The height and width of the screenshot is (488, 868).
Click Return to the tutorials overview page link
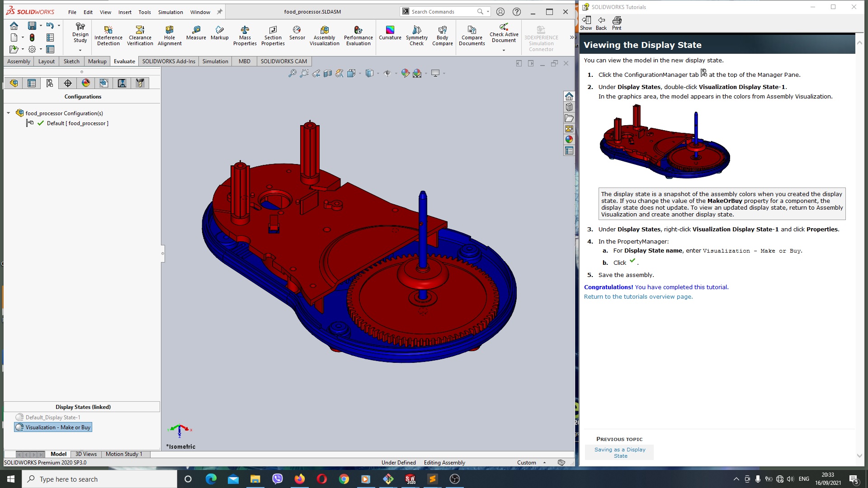coord(638,297)
